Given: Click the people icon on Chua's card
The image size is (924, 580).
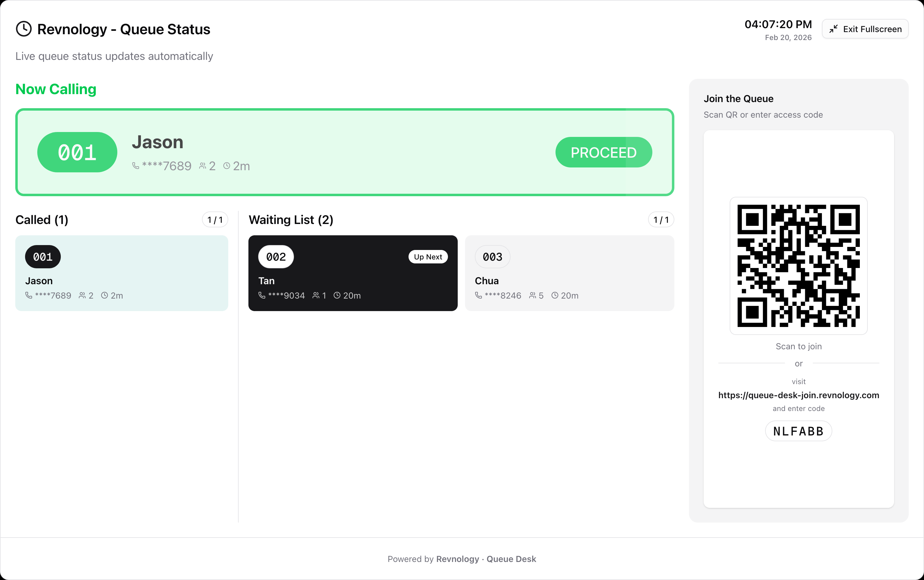Looking at the screenshot, I should (532, 296).
